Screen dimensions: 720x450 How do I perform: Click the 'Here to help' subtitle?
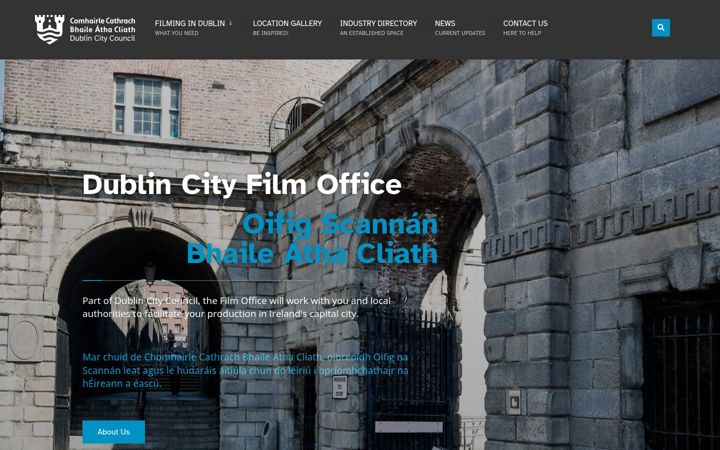[522, 33]
